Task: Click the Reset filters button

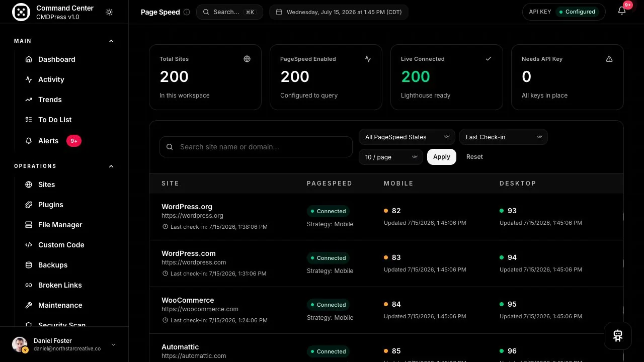Action: [x=474, y=157]
